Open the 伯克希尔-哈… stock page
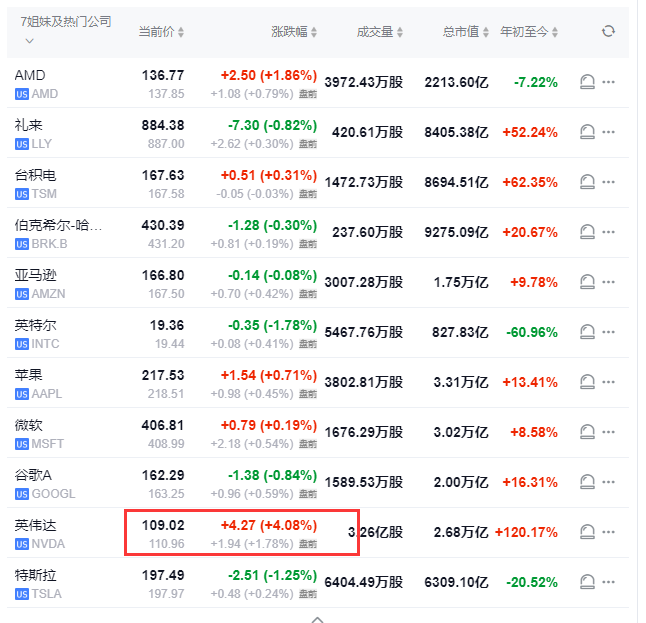 pyautogui.click(x=58, y=225)
